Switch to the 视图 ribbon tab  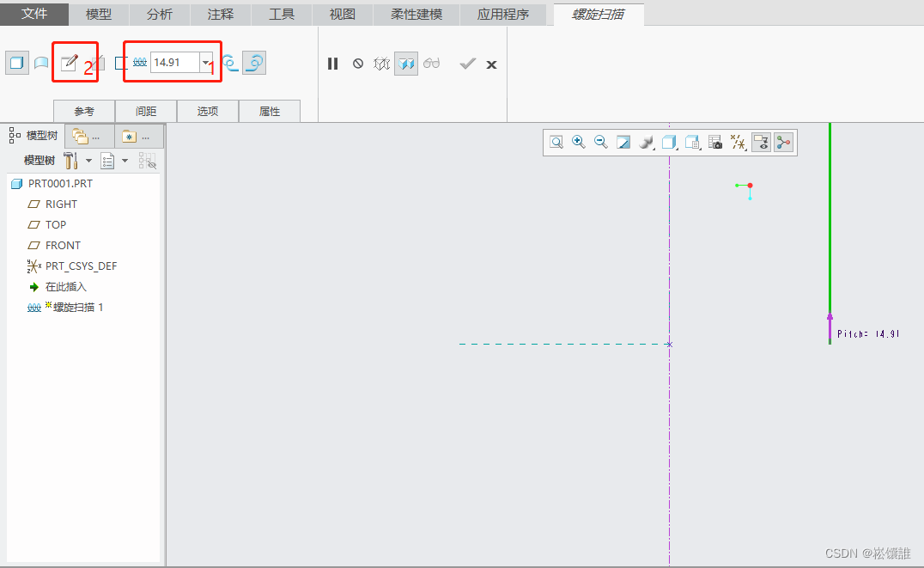(x=342, y=15)
